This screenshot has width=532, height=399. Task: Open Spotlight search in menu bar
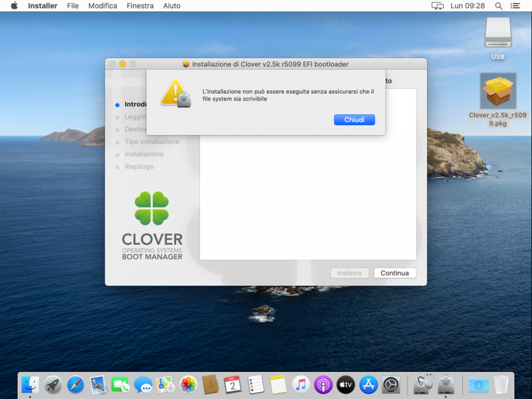[498, 6]
